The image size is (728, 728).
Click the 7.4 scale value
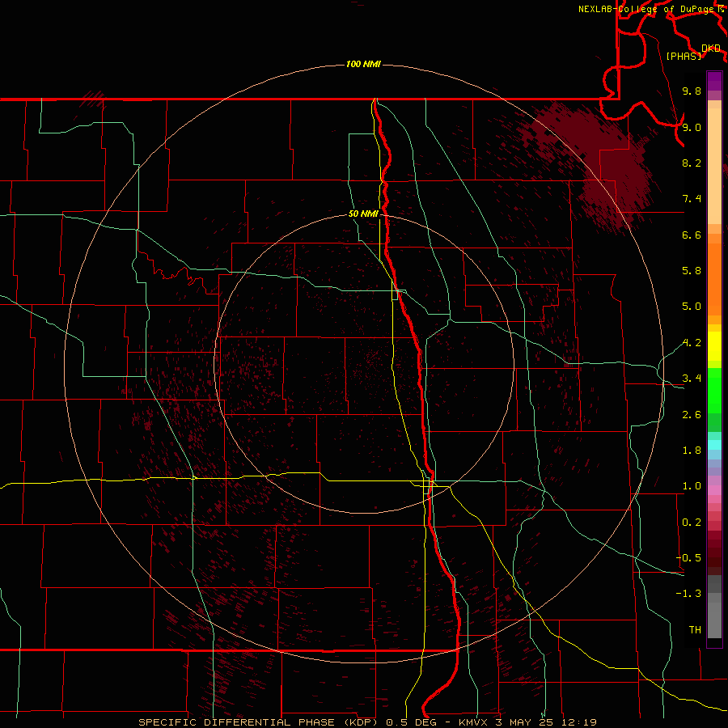[692, 199]
